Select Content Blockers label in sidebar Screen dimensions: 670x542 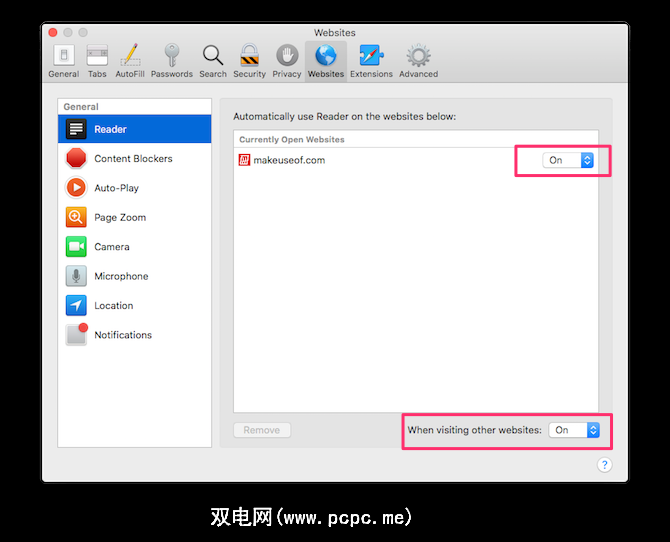[133, 159]
